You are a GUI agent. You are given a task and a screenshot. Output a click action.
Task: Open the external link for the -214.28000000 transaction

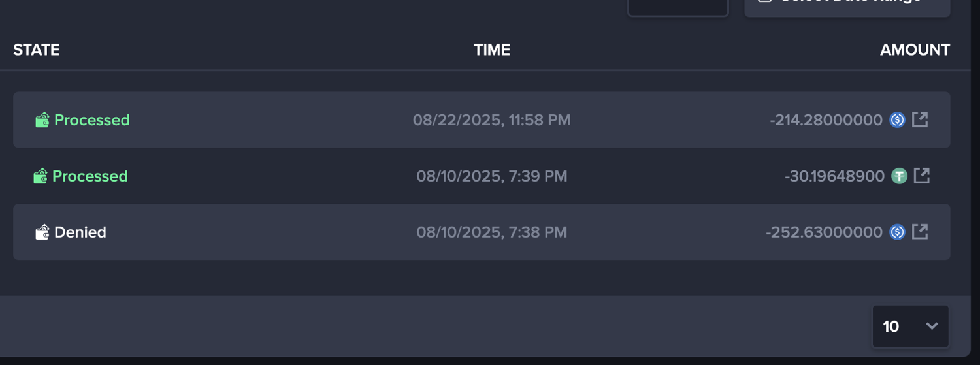click(x=920, y=119)
